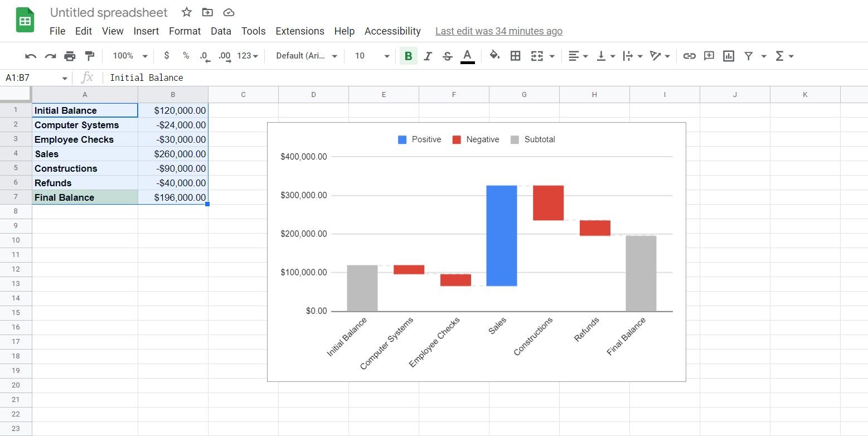868x436 pixels.
Task: Click the Redo icon
Action: [50, 56]
